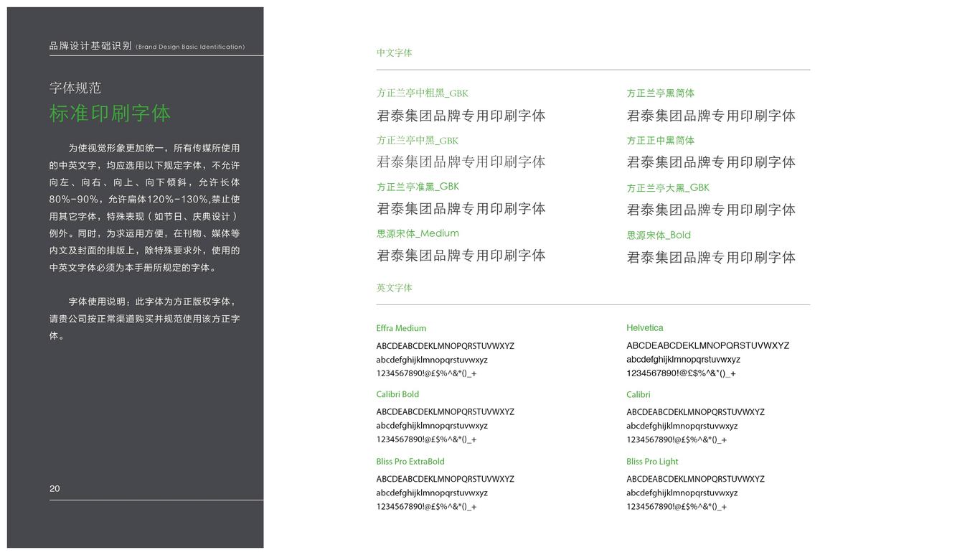This screenshot has width=980, height=555.
Task: Click the page number 20
Action: coord(55,488)
